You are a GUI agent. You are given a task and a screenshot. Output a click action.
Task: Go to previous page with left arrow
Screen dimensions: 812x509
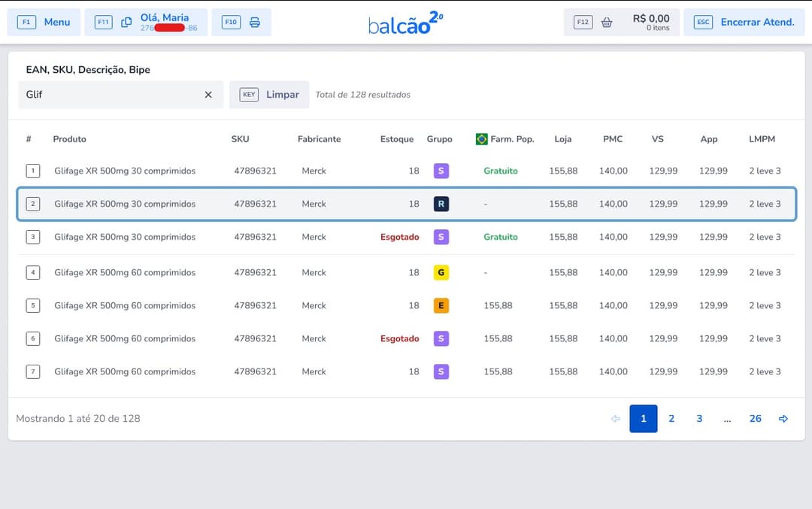tap(616, 418)
